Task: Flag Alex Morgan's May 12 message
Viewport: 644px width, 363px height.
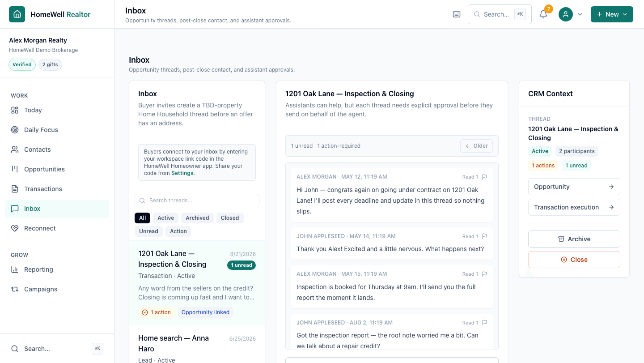Action: [484, 177]
